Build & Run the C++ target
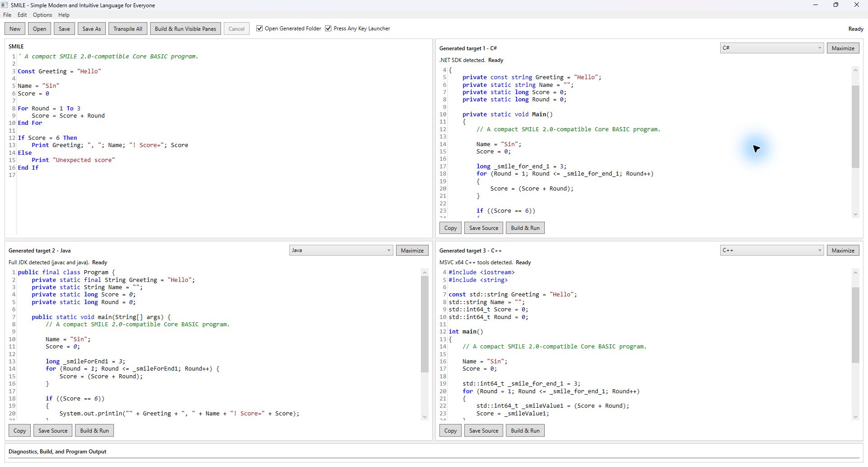Screen dimensions: 868x467 (x=525, y=431)
